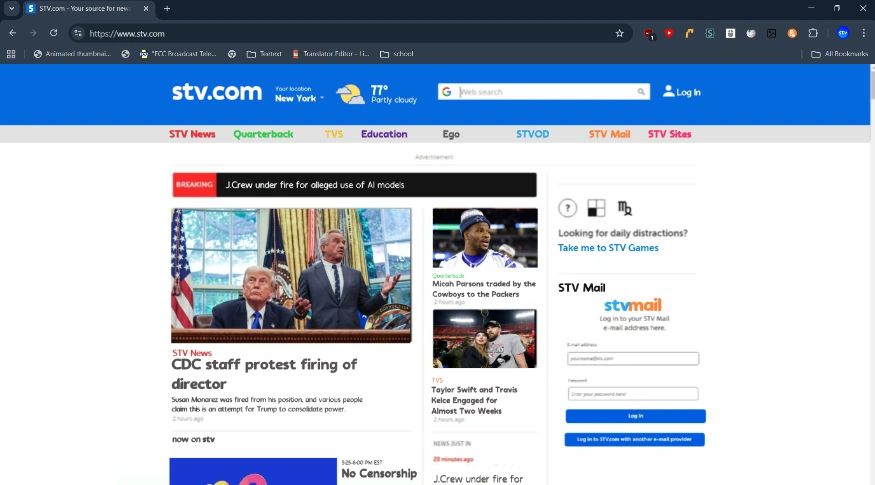The width and height of the screenshot is (875, 485).
Task: Open the apps grid in bookmarks bar
Action: coord(11,54)
